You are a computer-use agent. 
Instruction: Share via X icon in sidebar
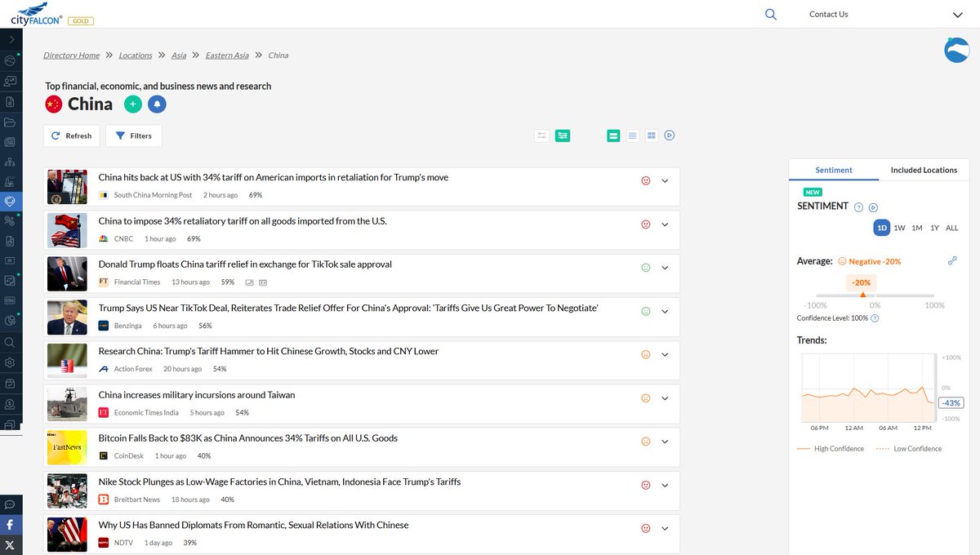[10, 544]
